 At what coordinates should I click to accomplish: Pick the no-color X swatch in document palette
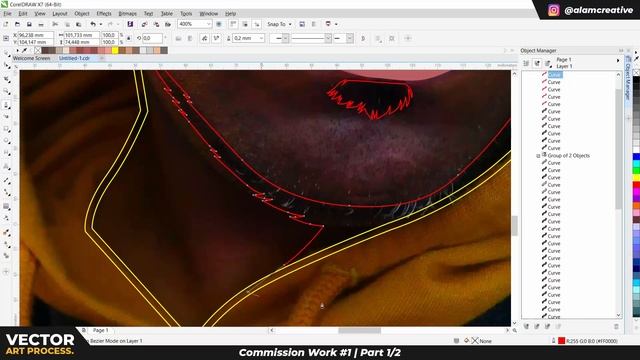38,50
